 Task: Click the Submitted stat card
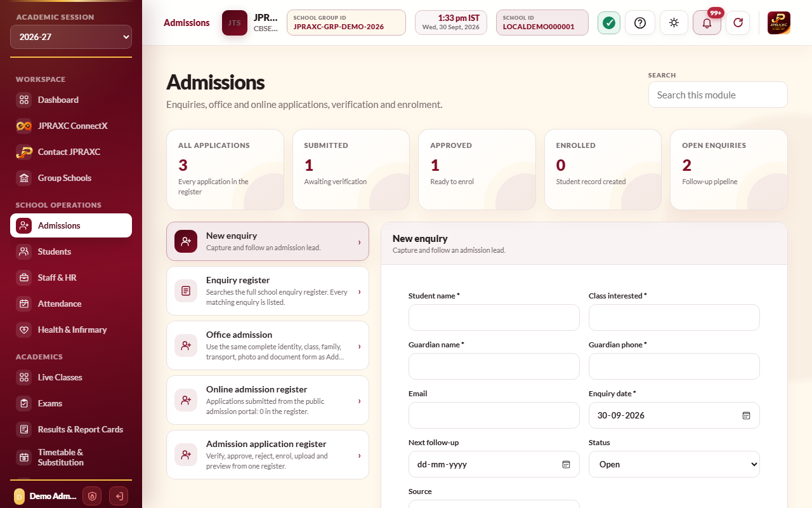coord(351,170)
